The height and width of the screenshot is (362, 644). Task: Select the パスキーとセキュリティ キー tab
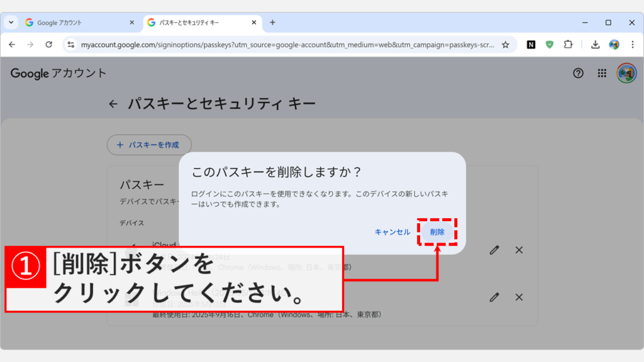195,21
